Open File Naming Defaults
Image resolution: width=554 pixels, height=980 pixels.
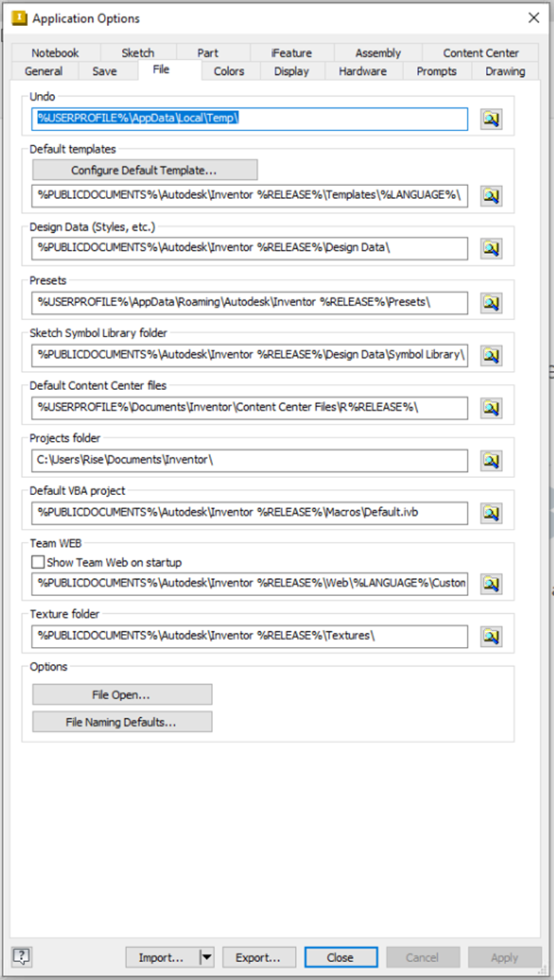pyautogui.click(x=122, y=722)
